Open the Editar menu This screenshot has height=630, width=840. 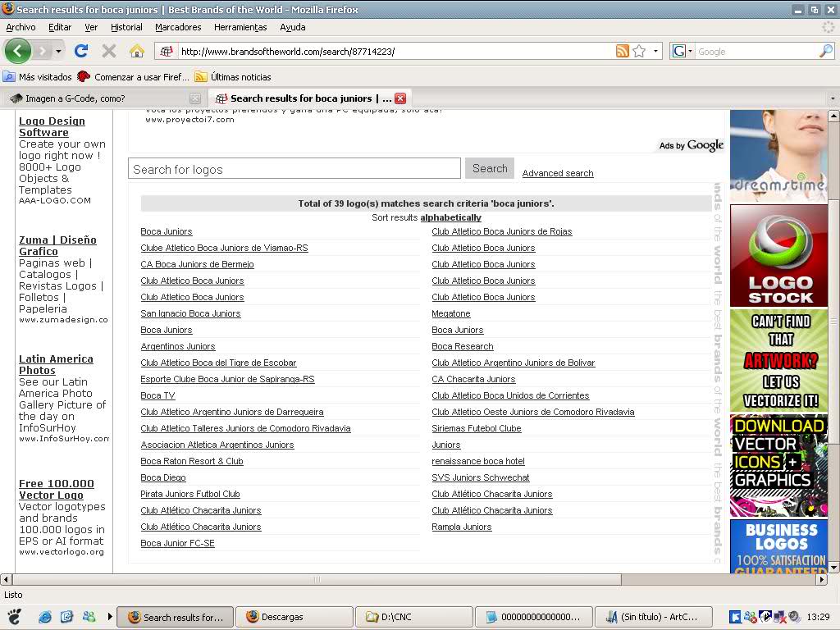pos(60,27)
